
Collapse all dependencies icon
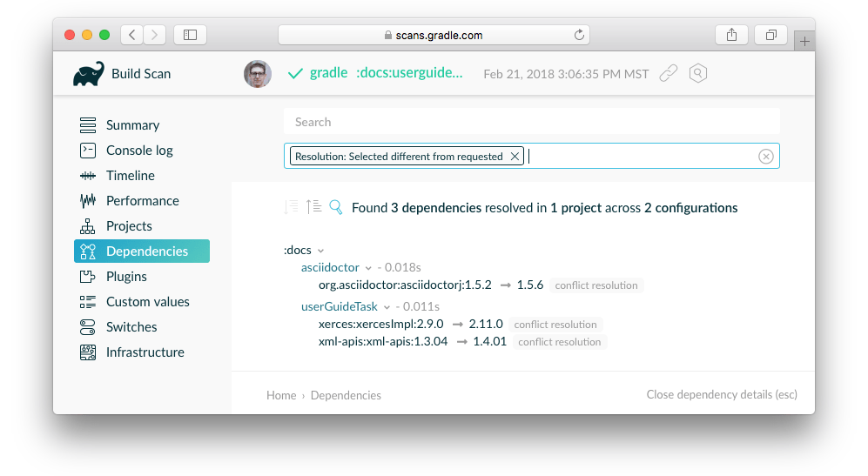[x=291, y=207]
